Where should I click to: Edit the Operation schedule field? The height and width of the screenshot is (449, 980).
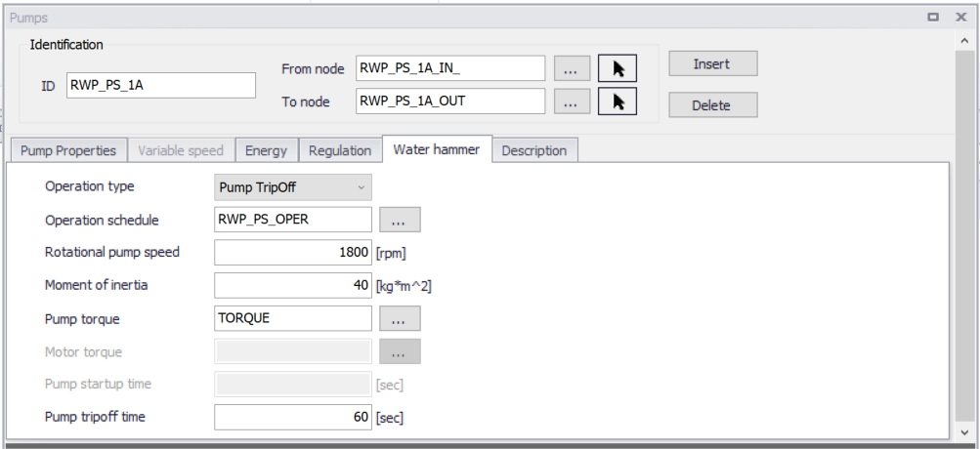[x=292, y=220]
